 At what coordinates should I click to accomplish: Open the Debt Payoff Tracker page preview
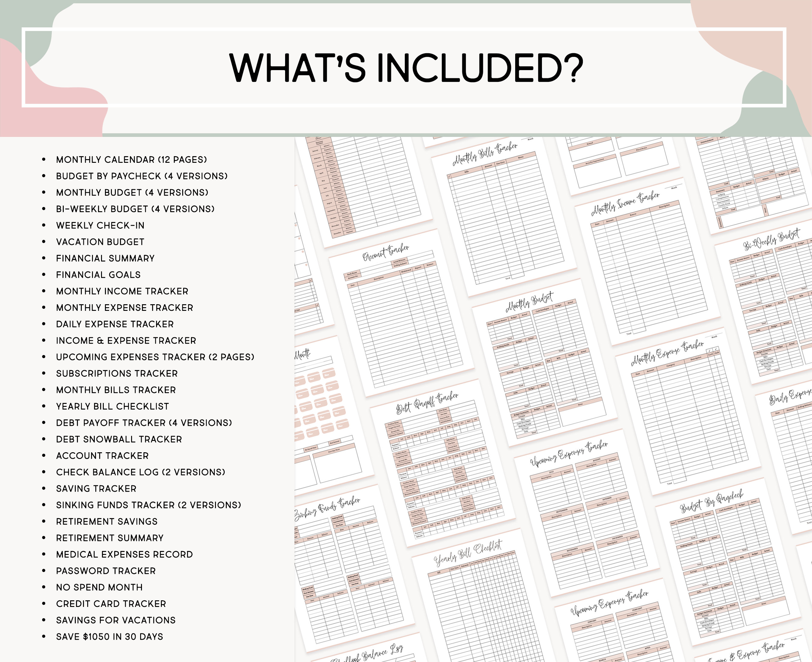click(443, 463)
